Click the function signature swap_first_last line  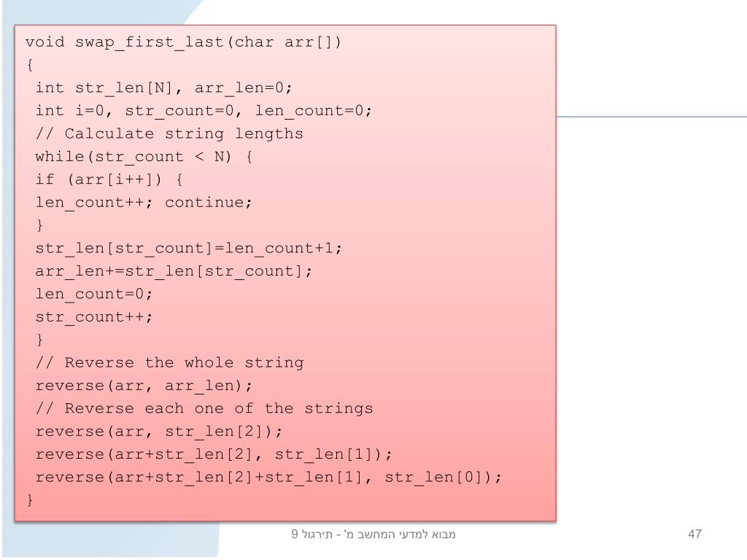click(x=183, y=42)
